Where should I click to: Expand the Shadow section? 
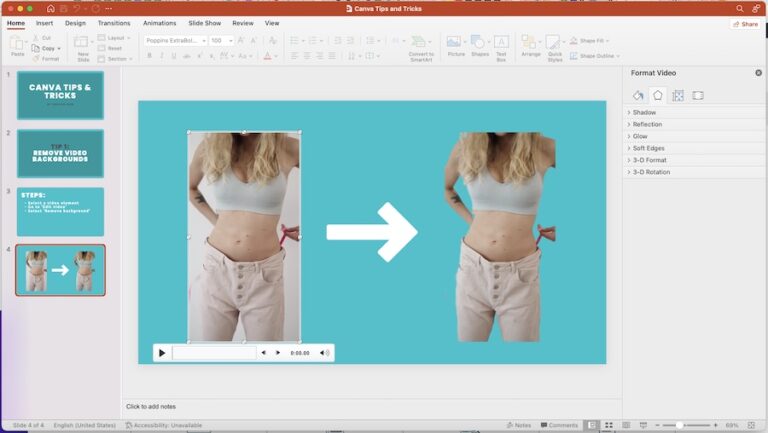click(x=644, y=112)
